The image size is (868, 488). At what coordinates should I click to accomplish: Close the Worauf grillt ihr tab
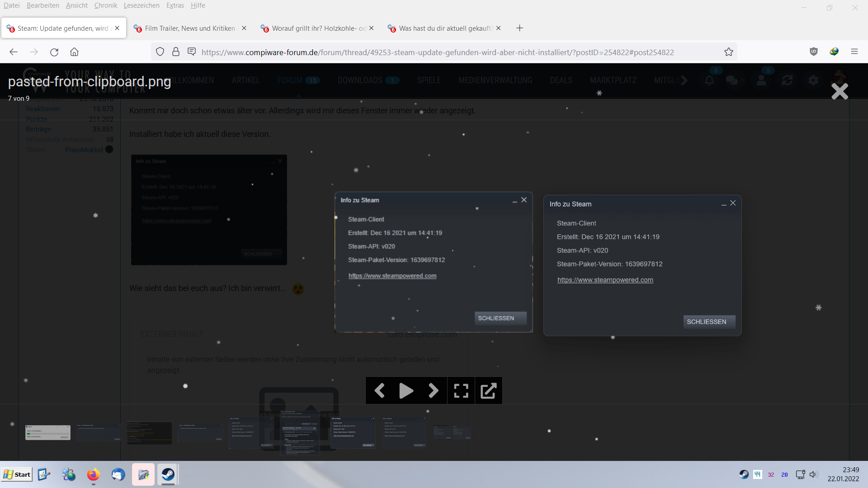click(371, 28)
